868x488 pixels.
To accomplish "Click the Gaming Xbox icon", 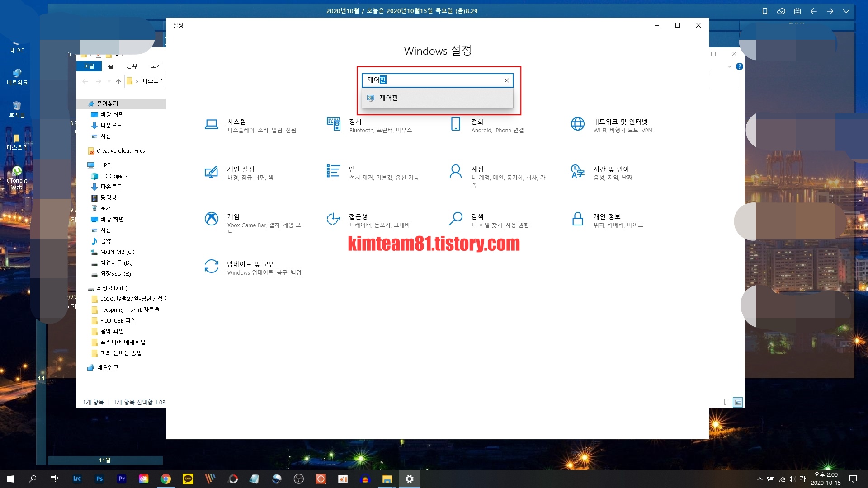I will point(211,219).
